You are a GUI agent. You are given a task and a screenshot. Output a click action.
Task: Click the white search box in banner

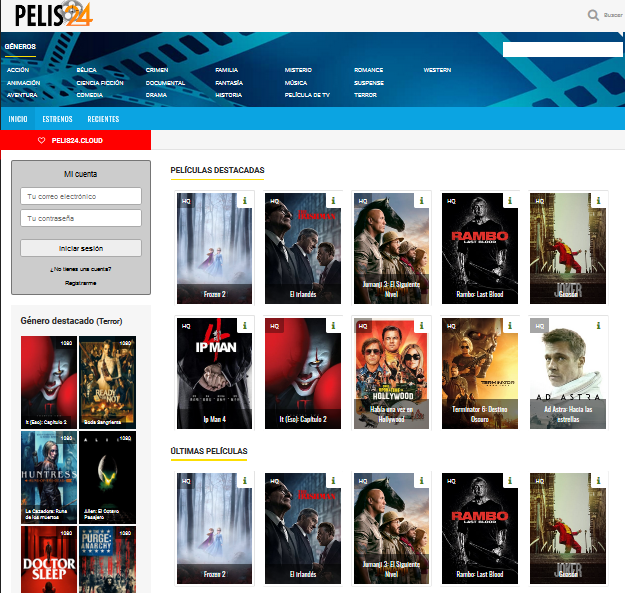point(562,49)
